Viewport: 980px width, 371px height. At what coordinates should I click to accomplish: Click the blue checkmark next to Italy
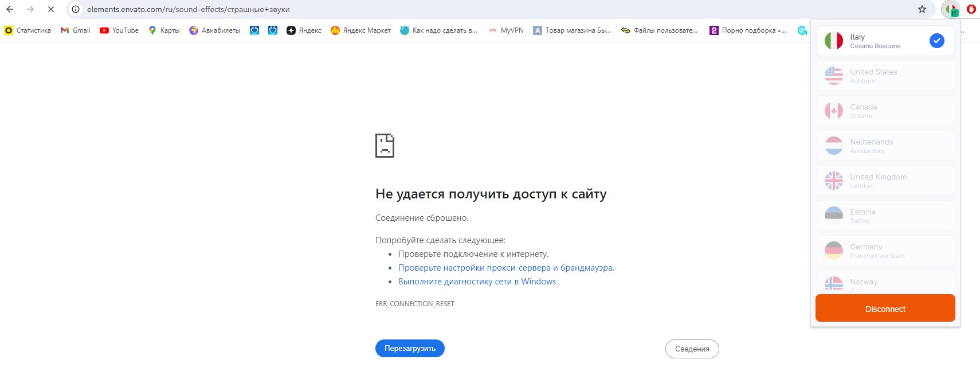click(936, 41)
